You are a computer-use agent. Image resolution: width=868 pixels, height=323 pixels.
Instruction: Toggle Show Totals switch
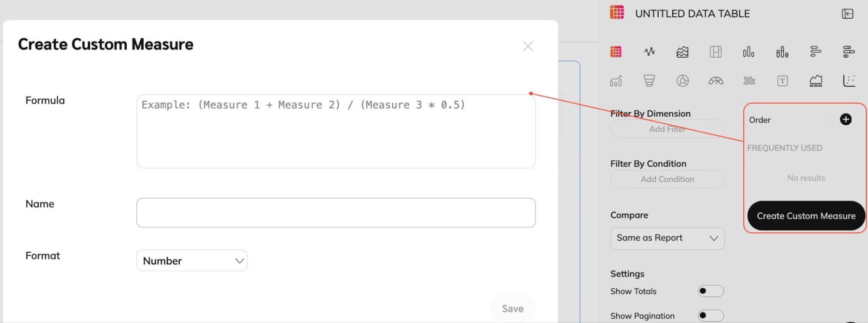click(710, 291)
